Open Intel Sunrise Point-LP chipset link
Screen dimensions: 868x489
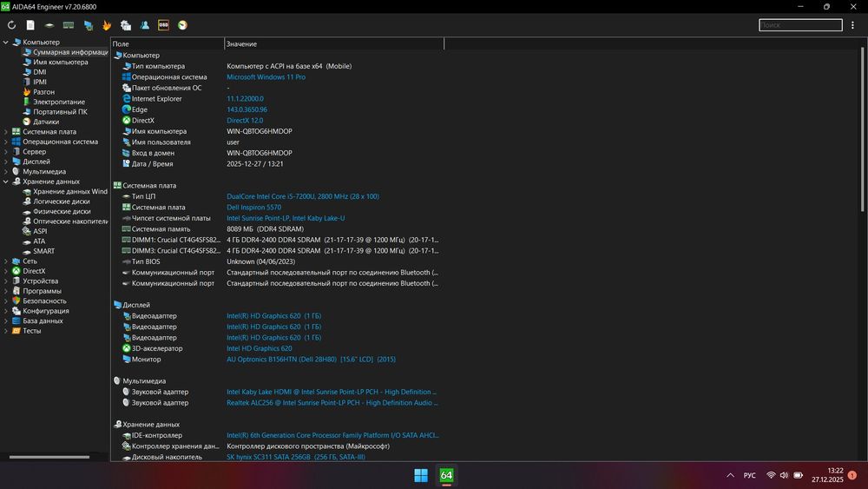(x=286, y=218)
